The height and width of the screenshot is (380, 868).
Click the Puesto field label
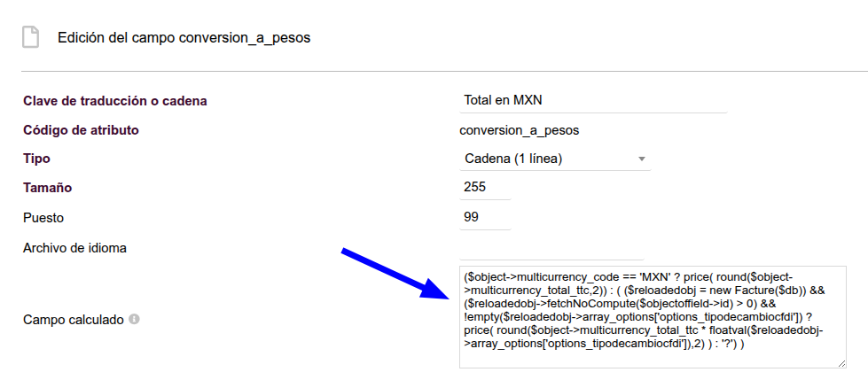[x=43, y=218]
